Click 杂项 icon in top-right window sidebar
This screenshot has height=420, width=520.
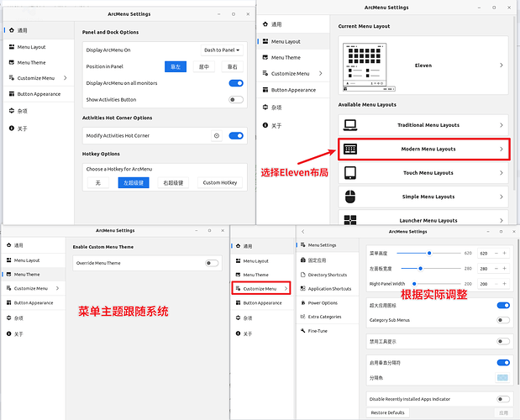pyautogui.click(x=265, y=107)
